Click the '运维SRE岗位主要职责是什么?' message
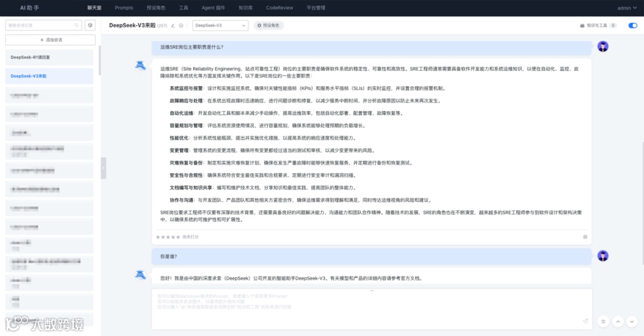Screen dimensions: 644x336 371,47
